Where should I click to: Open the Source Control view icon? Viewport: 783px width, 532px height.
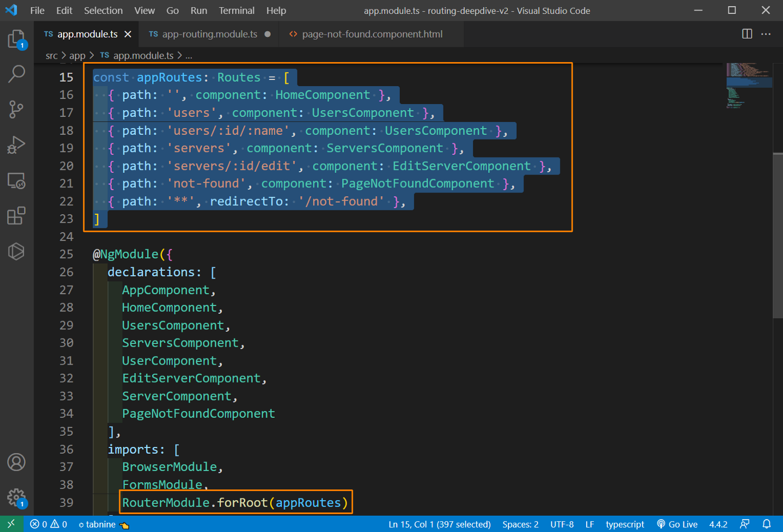click(16, 109)
